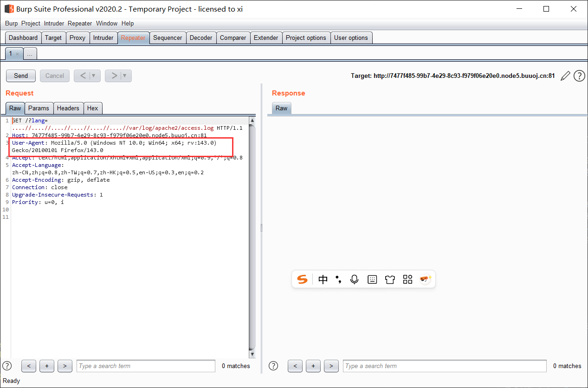Image resolution: width=588 pixels, height=388 pixels.
Task: Switch to the Extender tab
Action: pyautogui.click(x=266, y=38)
